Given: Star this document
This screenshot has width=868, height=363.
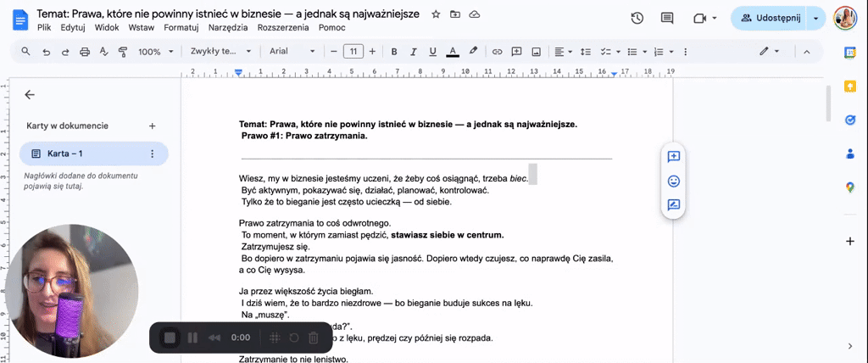Looking at the screenshot, I should [436, 14].
